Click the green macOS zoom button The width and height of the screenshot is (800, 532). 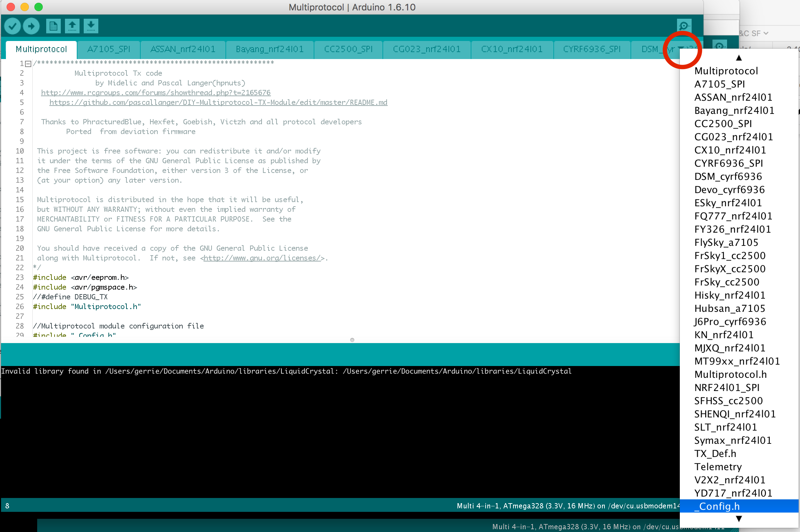[39, 7]
